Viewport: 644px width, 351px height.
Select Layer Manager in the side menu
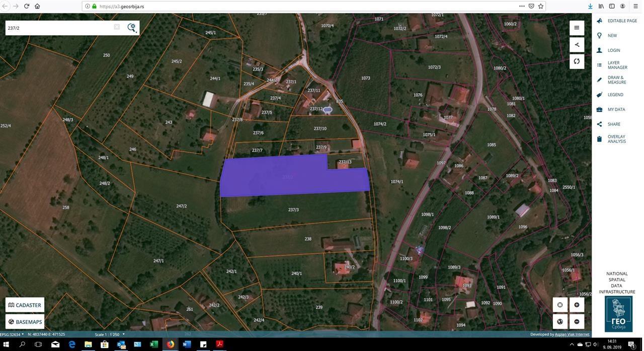[617, 65]
